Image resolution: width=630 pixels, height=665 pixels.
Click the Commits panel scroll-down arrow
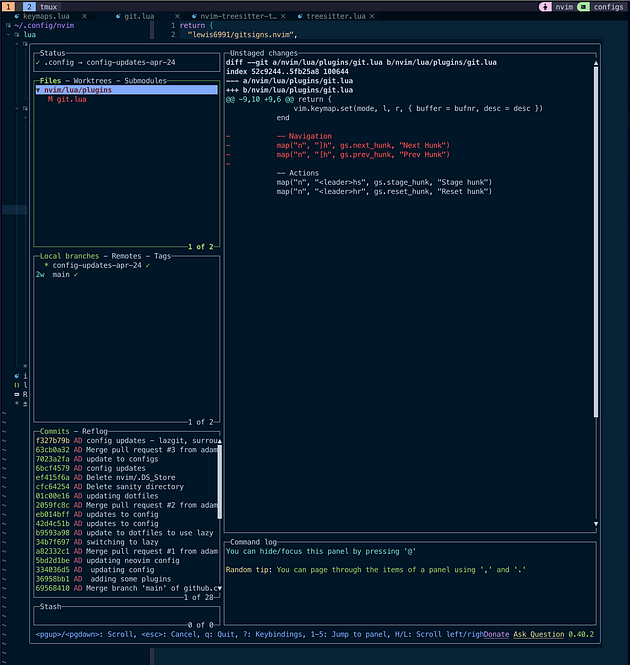220,589
